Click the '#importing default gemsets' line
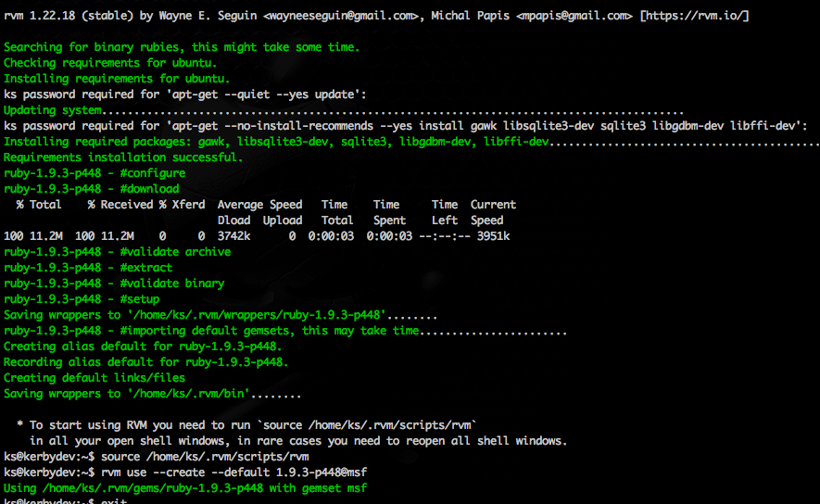 (x=285, y=331)
